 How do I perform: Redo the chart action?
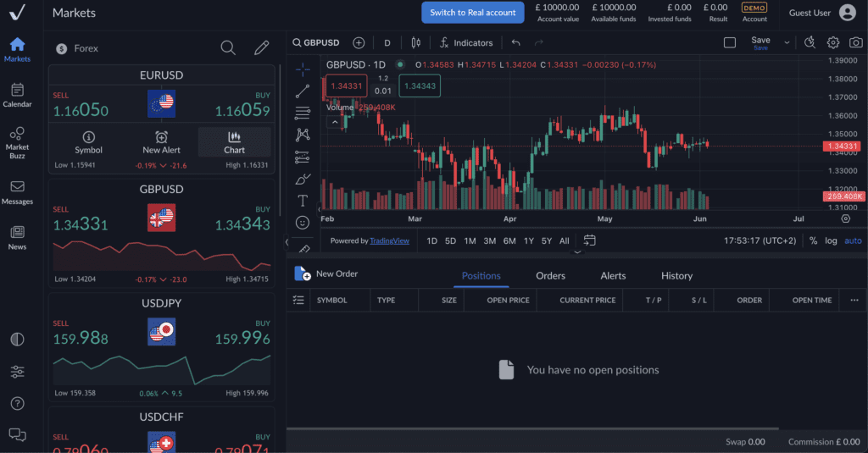[x=538, y=42]
